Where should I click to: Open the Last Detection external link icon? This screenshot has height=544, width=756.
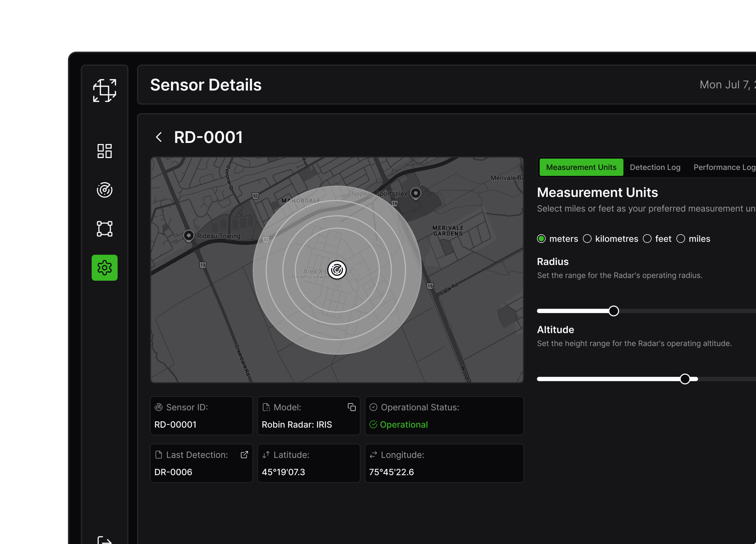pos(244,455)
